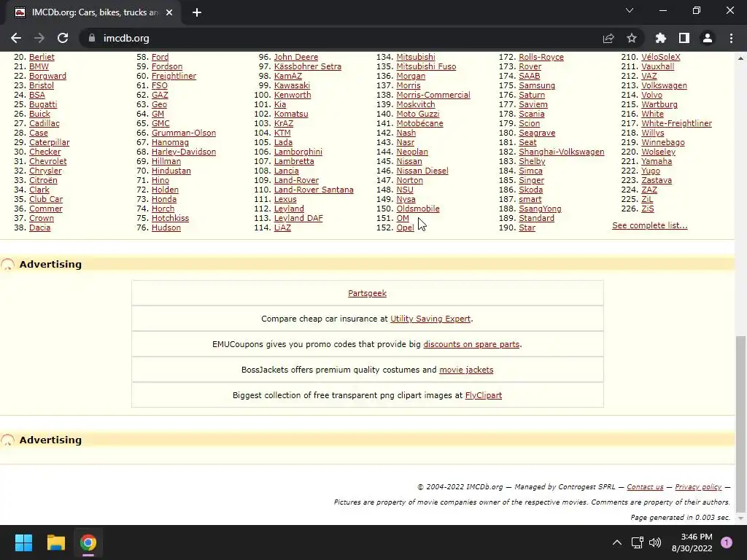Open the Extensions puzzle icon
Screen dimensions: 747x560
click(661, 38)
